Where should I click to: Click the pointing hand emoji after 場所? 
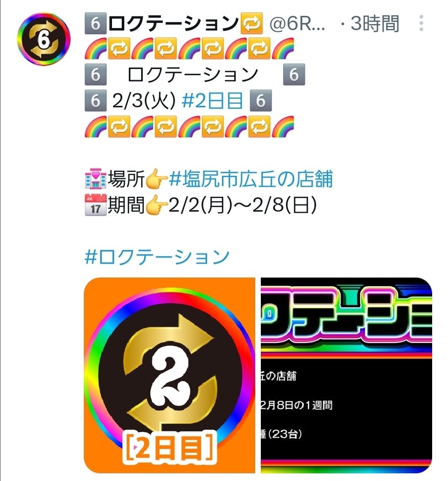[x=156, y=179]
